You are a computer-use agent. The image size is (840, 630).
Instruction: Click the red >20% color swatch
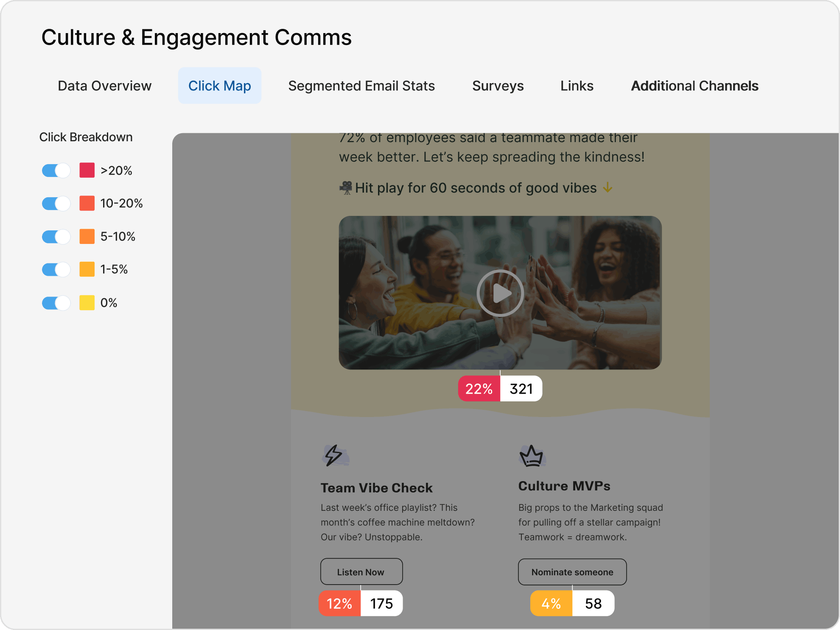point(86,170)
